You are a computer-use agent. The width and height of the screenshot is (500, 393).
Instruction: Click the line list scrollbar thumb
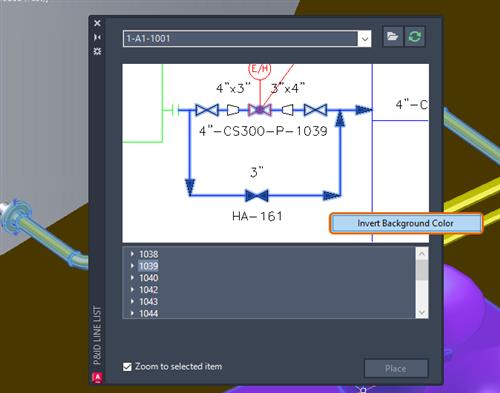click(422, 270)
